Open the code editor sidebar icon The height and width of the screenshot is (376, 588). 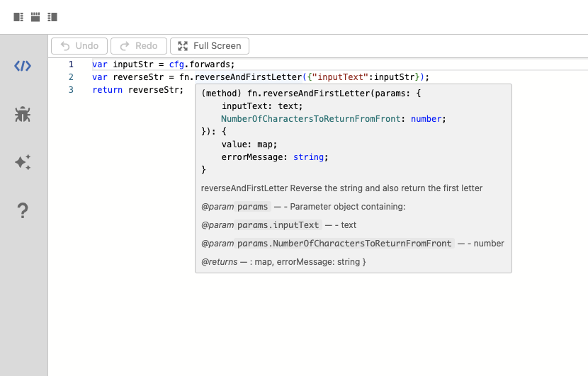click(x=23, y=66)
